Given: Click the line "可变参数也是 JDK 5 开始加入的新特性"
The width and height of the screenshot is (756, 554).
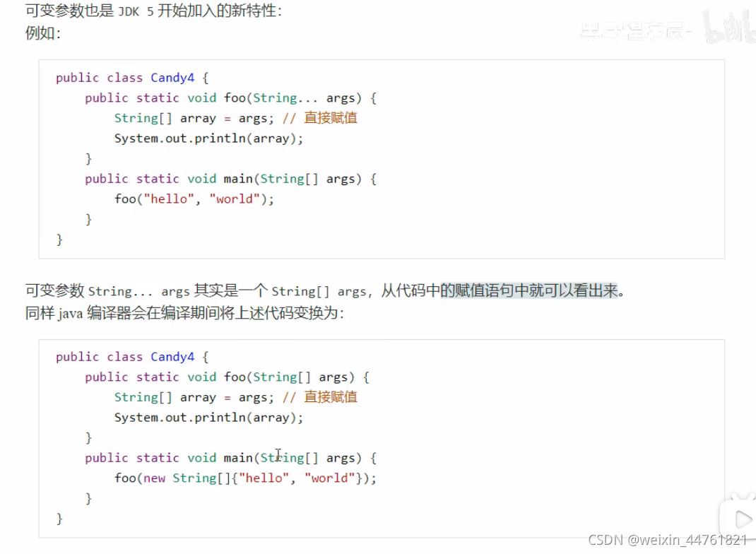Looking at the screenshot, I should coord(153,11).
